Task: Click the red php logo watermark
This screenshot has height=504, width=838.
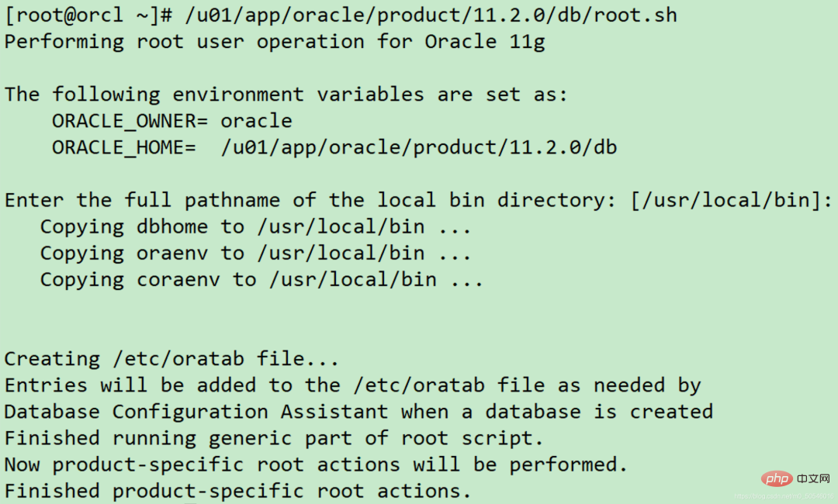Action: click(777, 478)
